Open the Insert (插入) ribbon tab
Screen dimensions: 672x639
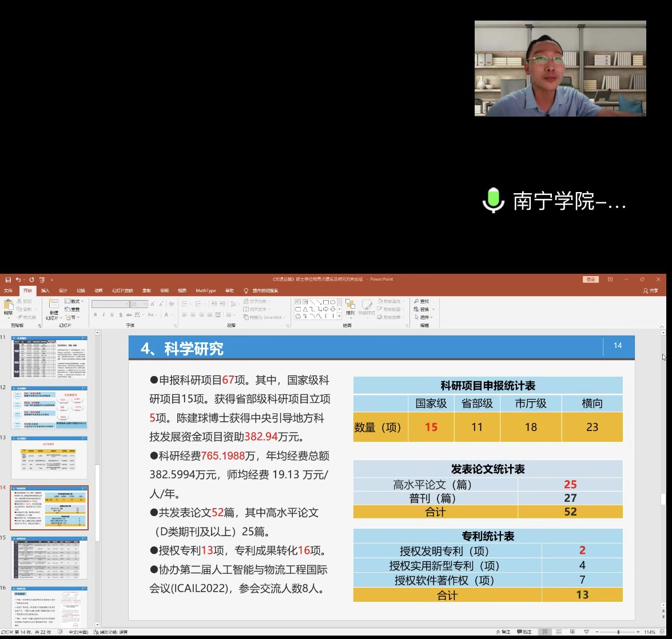click(45, 290)
